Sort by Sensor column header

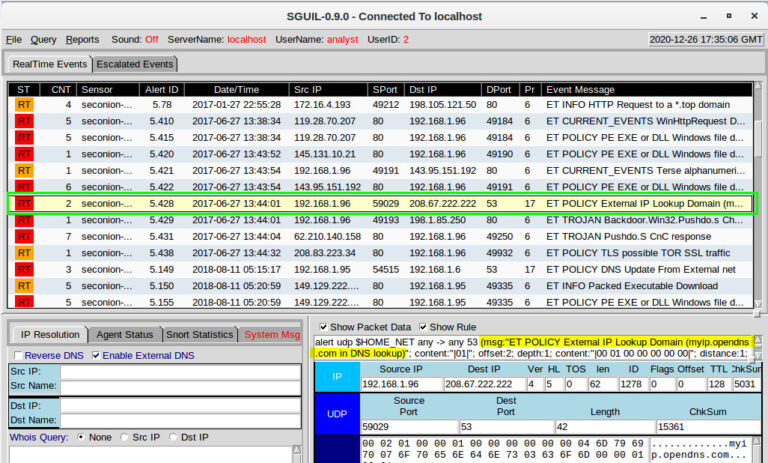(108, 90)
